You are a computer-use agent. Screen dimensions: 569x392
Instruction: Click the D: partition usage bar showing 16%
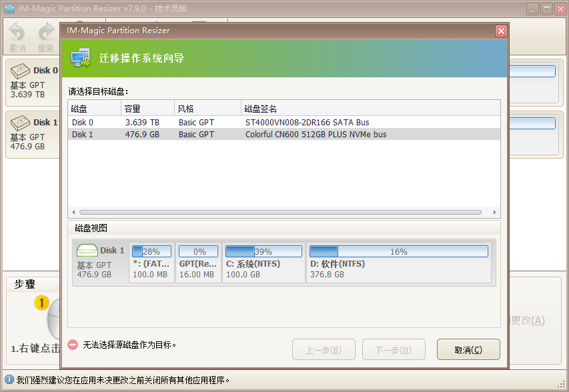tap(398, 251)
